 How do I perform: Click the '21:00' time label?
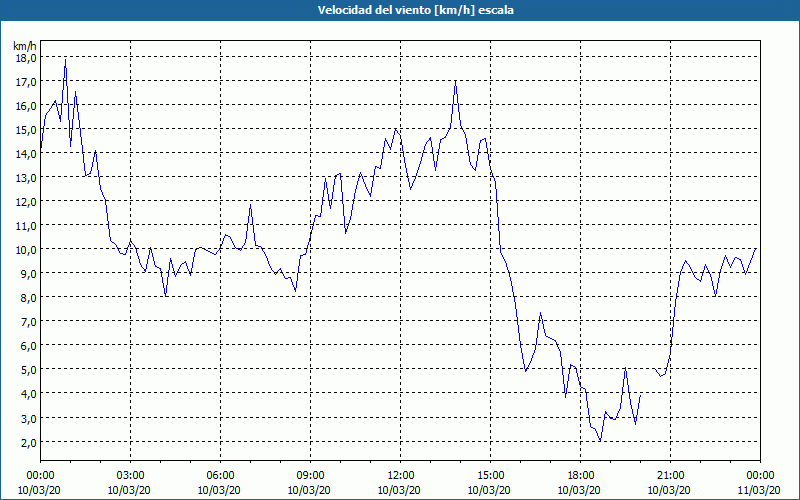(x=670, y=476)
